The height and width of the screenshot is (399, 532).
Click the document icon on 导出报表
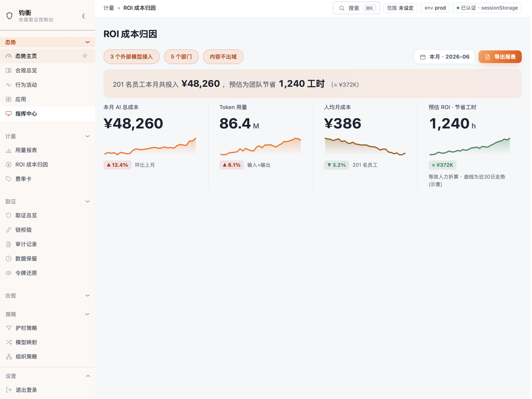(x=488, y=57)
